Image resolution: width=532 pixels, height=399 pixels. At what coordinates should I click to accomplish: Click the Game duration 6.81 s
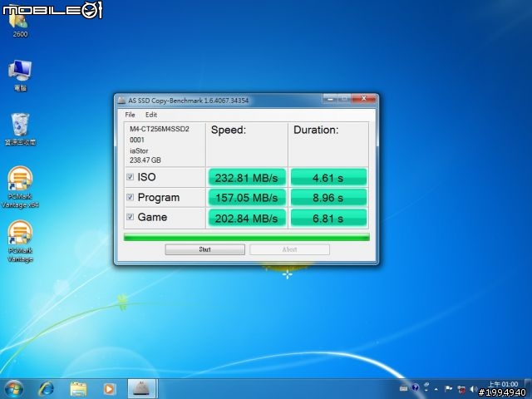click(328, 218)
